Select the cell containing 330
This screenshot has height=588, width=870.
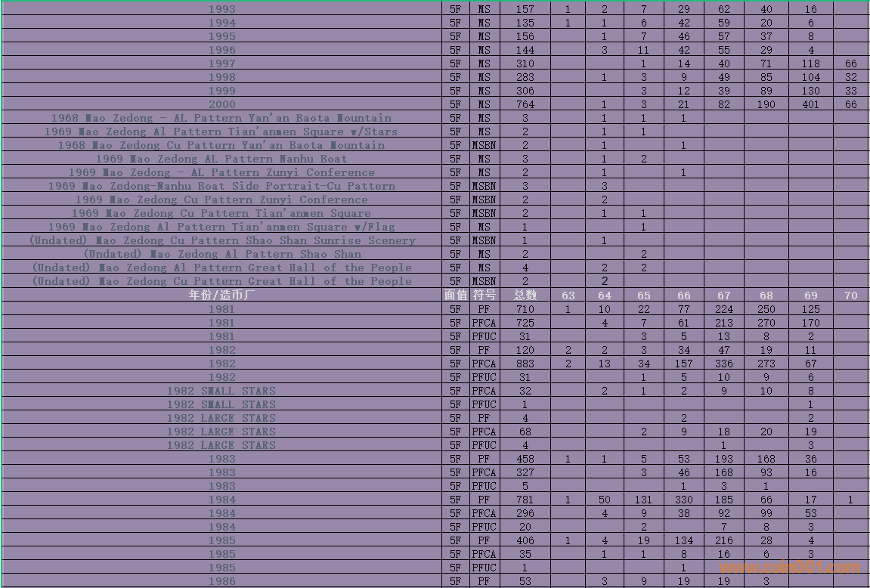683,500
